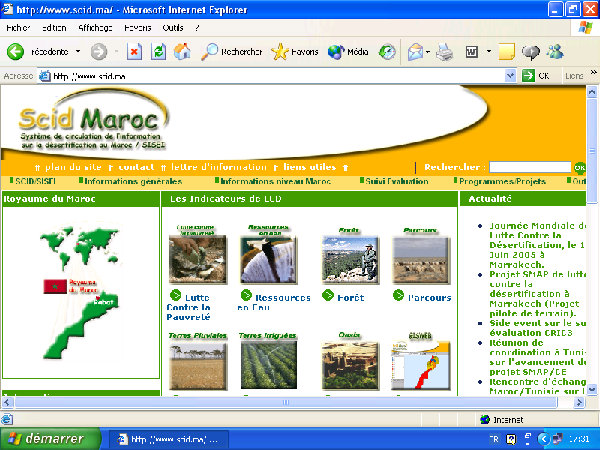The image size is (600, 450).
Task: Click the horizontal scrollbar right arrow
Action: tap(579, 402)
